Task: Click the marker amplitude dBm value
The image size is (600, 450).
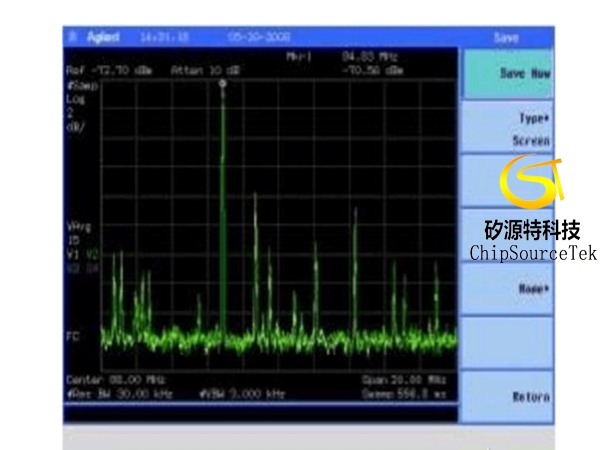Action: click(372, 70)
